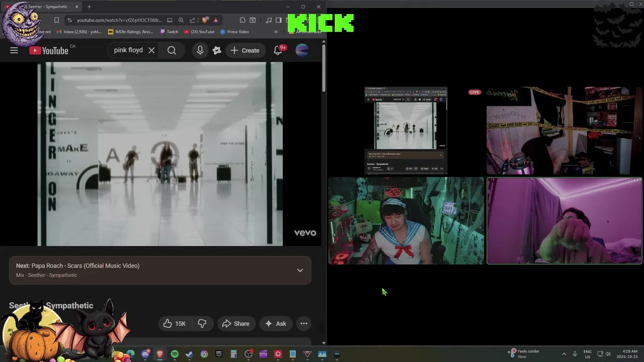Image resolution: width=644 pixels, height=362 pixels.
Task: Click the youtube.com address bar
Action: pyautogui.click(x=119, y=20)
